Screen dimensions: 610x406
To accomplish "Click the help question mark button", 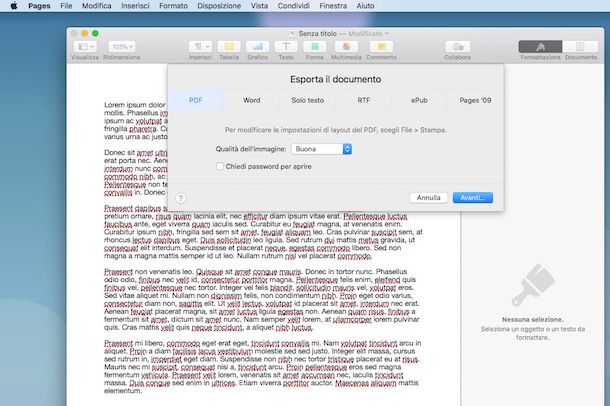I will 180,198.
